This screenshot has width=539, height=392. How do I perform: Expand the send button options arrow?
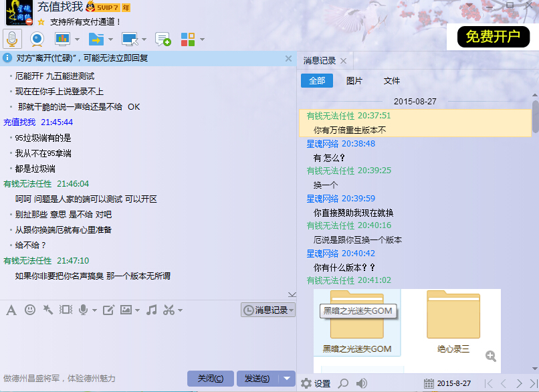pos(287,379)
